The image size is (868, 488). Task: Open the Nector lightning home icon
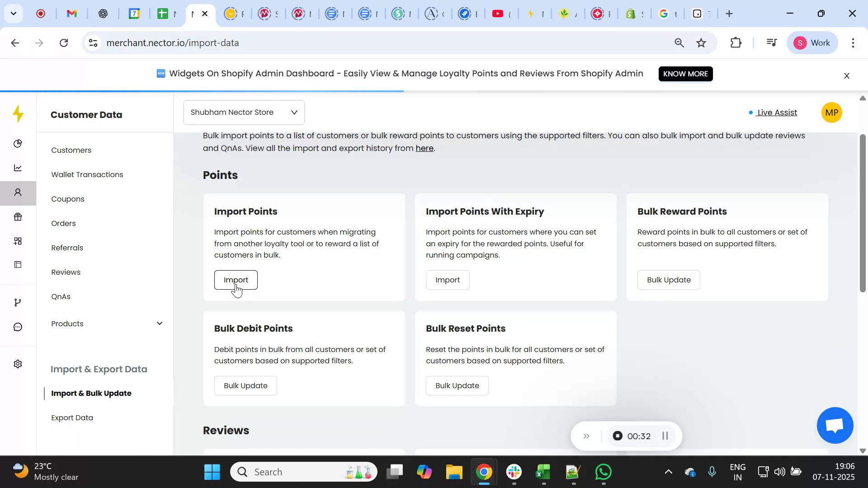18,114
